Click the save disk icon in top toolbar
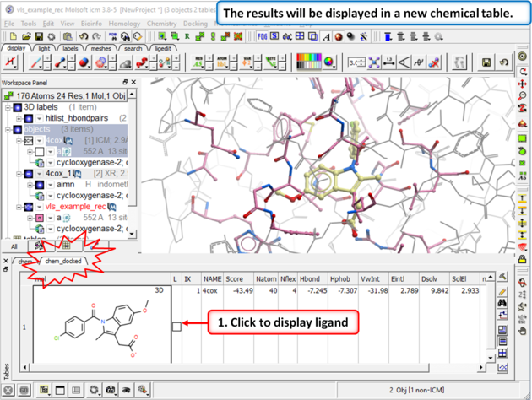Image resolution: width=532 pixels, height=400 pixels. (x=38, y=37)
